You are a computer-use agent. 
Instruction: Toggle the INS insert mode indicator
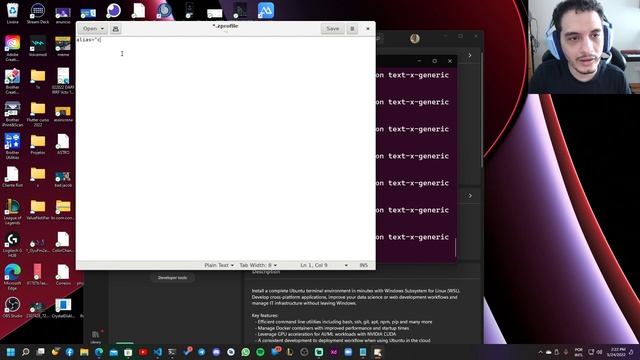pyautogui.click(x=363, y=265)
